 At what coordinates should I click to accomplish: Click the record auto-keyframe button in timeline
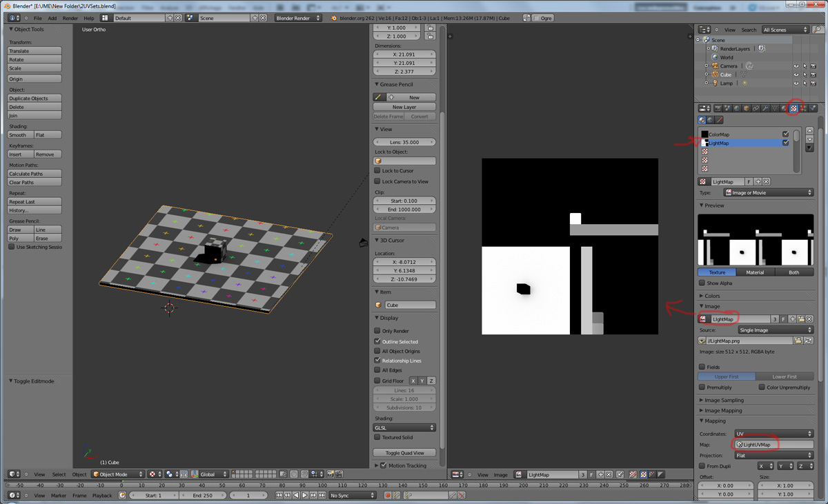pos(388,495)
